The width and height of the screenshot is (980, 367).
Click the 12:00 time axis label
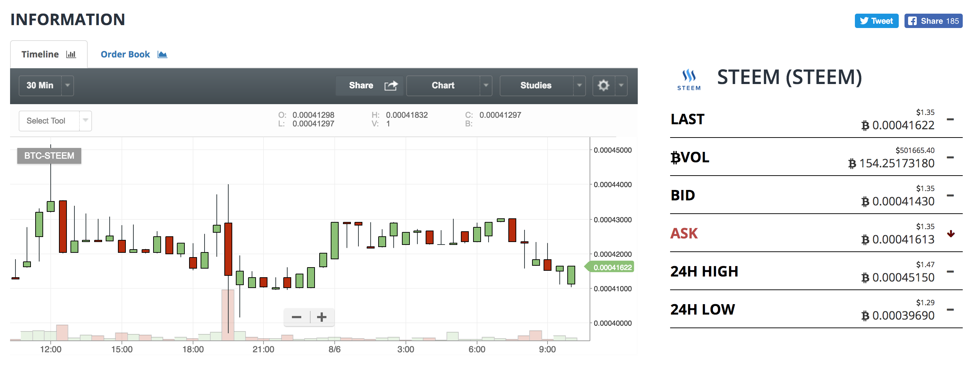tap(51, 349)
